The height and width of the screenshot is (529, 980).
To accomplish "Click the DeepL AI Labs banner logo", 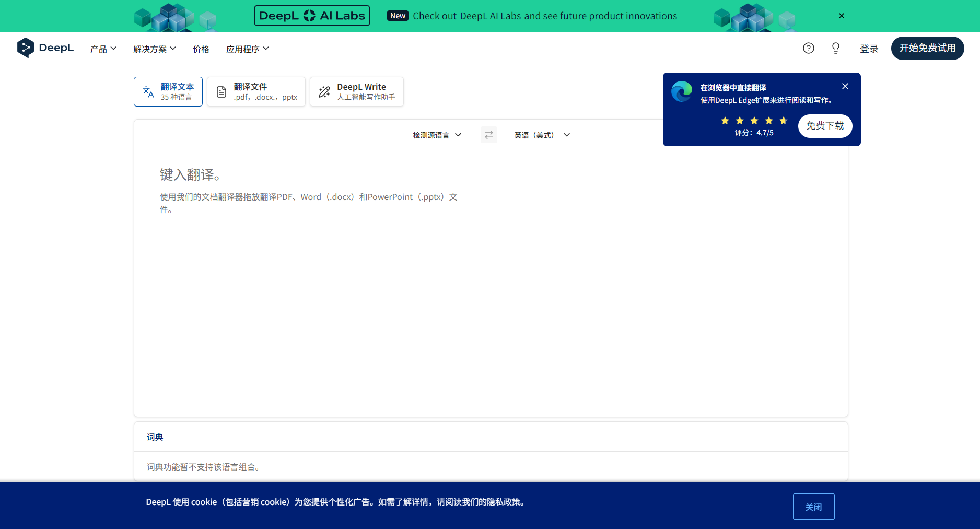I will [x=312, y=16].
